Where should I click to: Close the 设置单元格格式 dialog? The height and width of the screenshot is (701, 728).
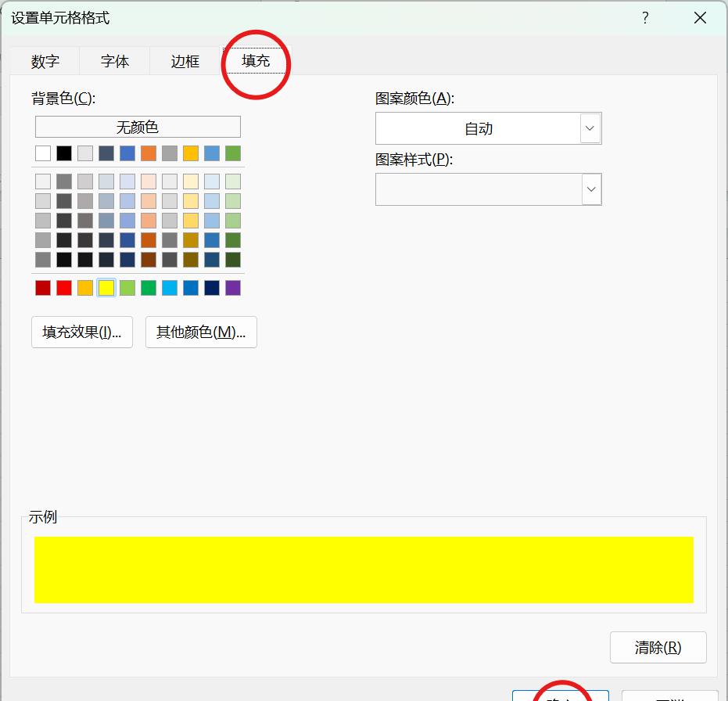pos(700,18)
